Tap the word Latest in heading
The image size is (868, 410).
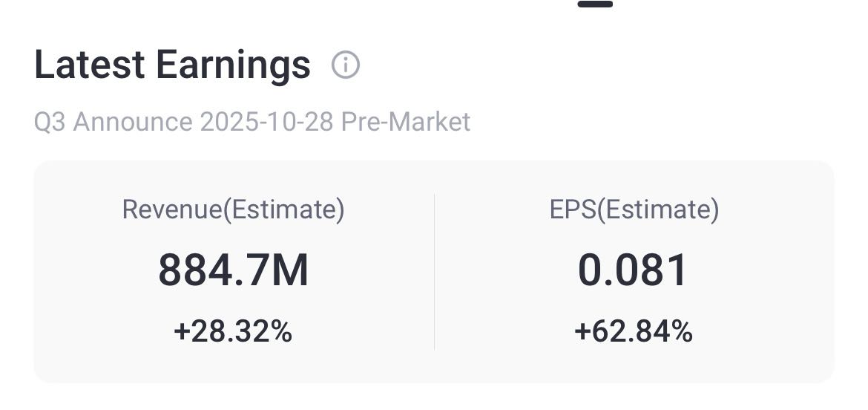(89, 65)
